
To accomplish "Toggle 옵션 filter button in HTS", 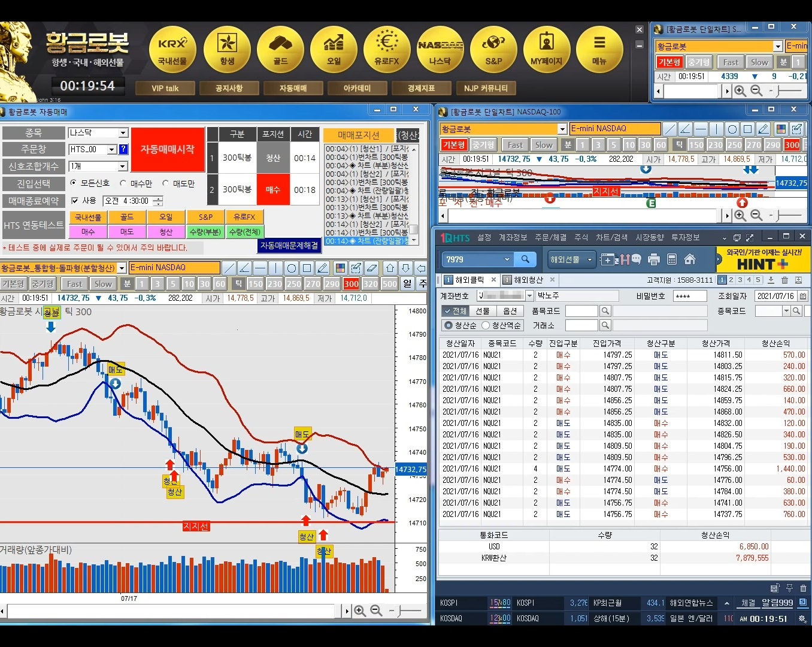I will [x=510, y=311].
